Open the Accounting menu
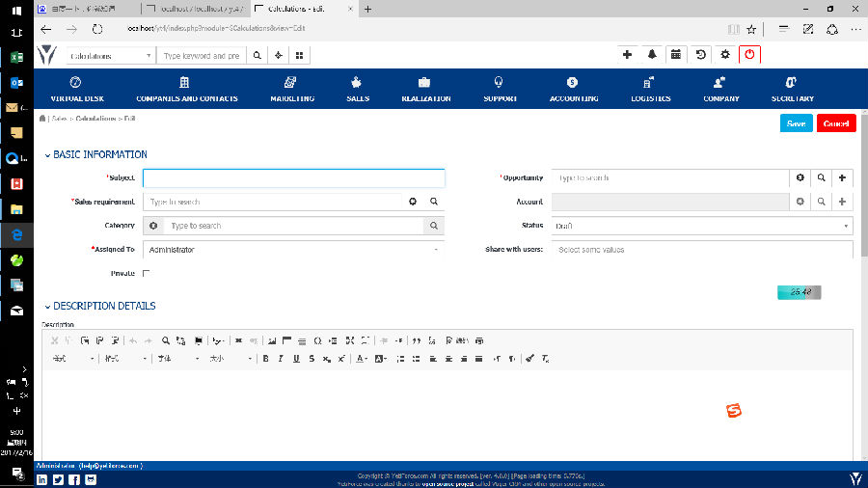Screen dimensions: 868x488 click(574, 89)
